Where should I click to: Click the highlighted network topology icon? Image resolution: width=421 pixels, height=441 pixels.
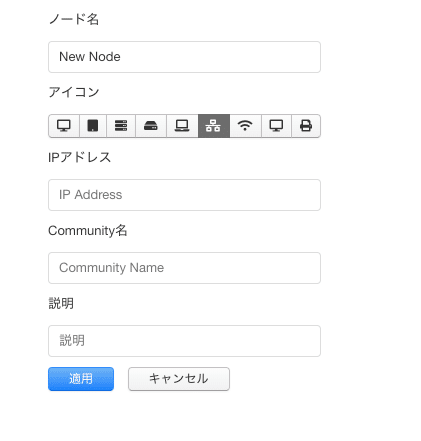214,126
